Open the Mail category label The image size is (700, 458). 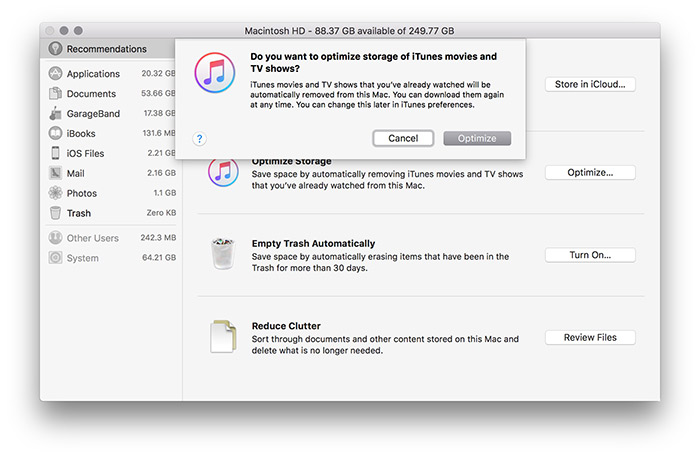click(75, 173)
